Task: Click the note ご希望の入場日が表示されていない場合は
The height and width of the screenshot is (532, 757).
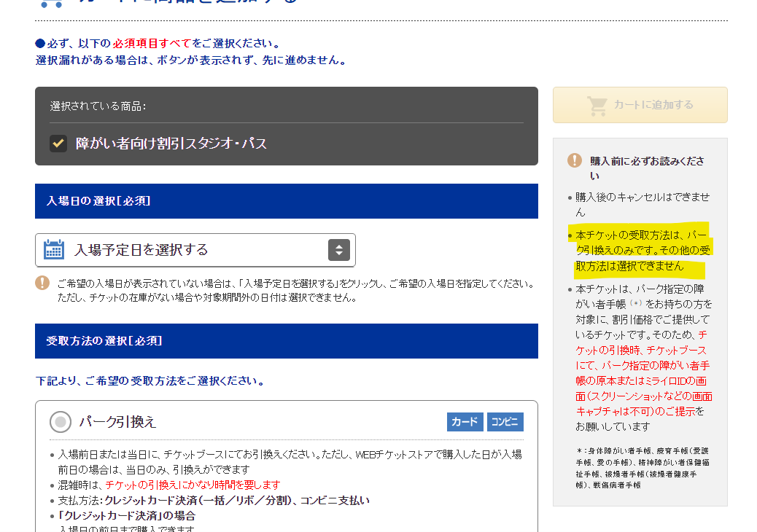Action: coord(295,290)
